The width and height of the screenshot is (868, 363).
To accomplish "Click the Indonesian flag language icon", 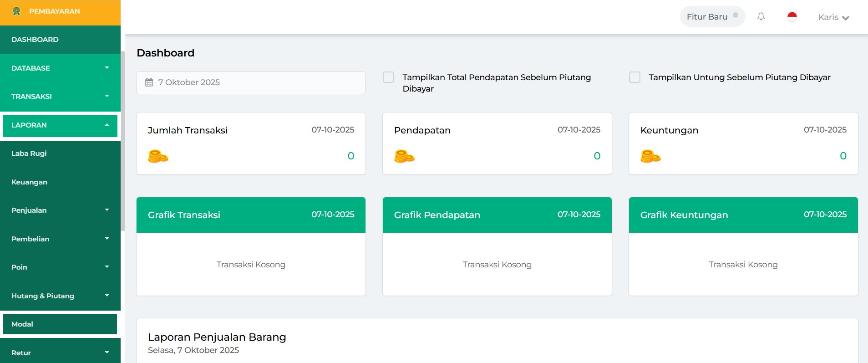I will (792, 17).
